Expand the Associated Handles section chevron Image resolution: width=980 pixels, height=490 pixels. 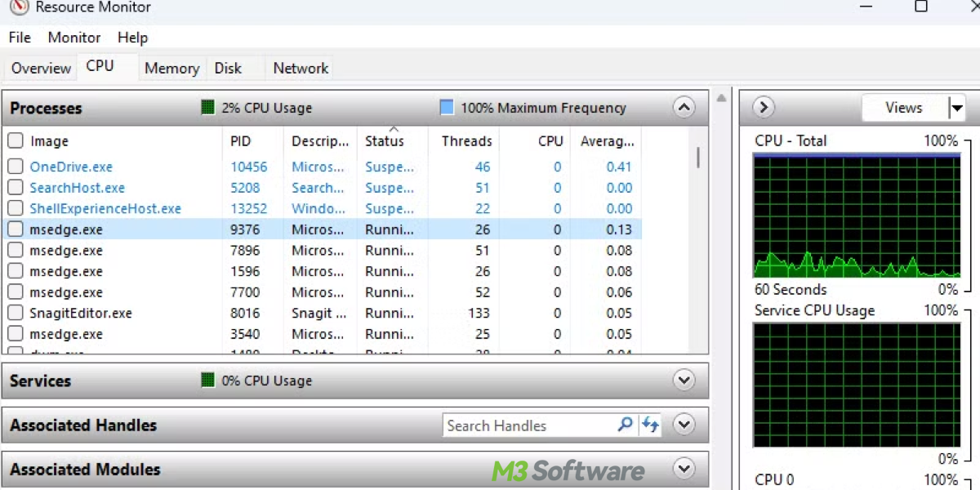684,425
